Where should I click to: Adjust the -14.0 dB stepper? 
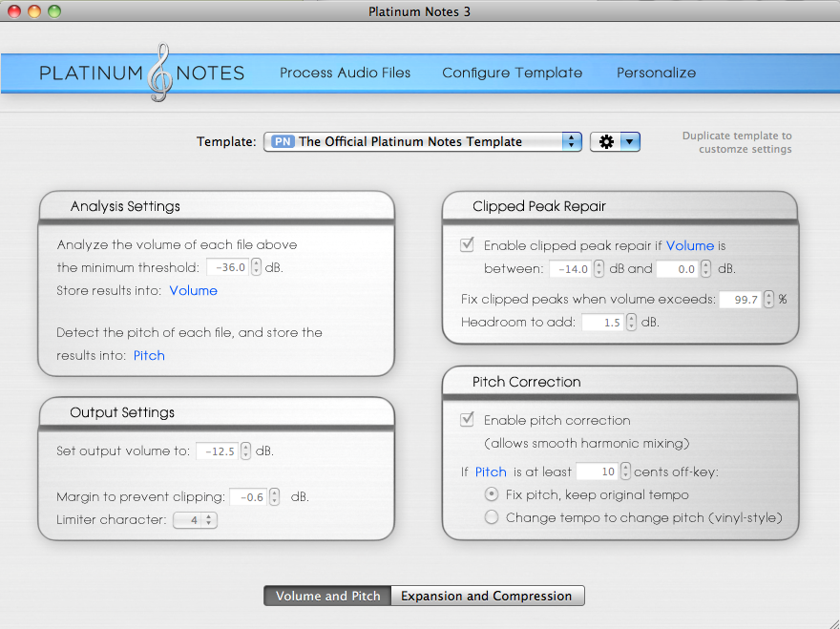(598, 268)
